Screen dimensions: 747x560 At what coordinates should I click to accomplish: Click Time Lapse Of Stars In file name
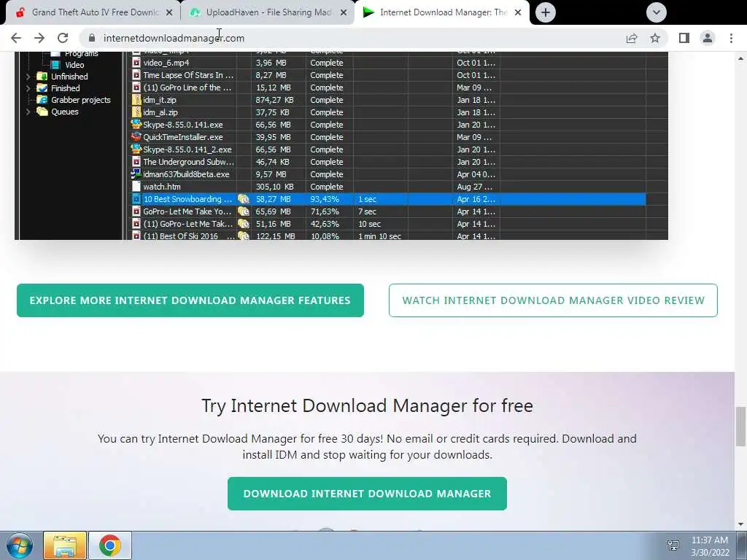click(x=188, y=75)
